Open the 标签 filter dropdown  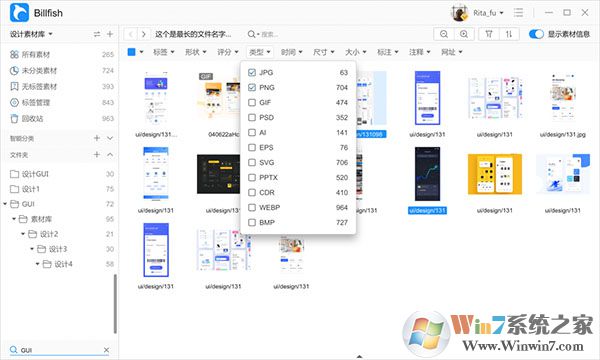[163, 52]
